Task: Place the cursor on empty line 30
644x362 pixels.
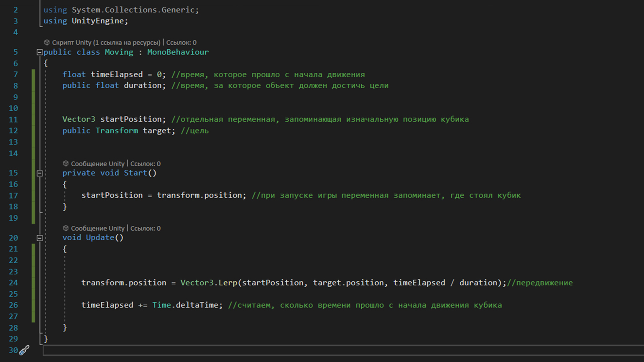Action: point(251,350)
